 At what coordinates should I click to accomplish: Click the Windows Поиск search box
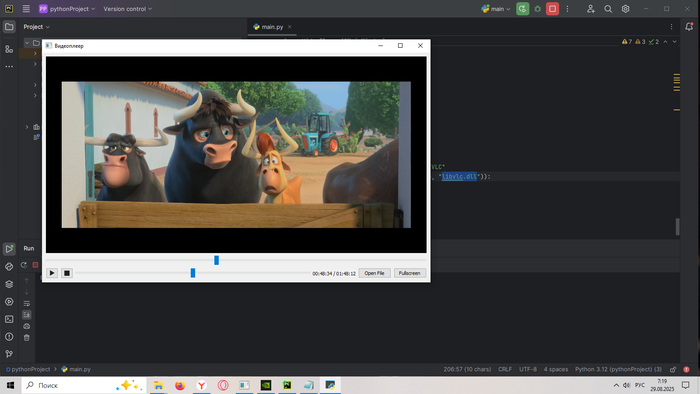coord(84,385)
